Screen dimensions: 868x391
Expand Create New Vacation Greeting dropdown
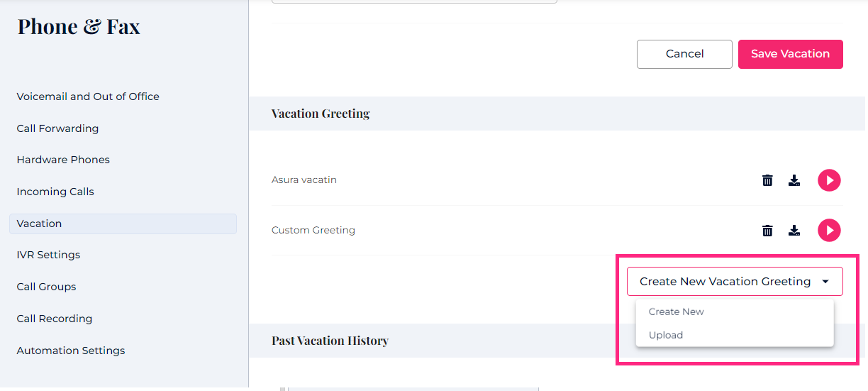(735, 282)
